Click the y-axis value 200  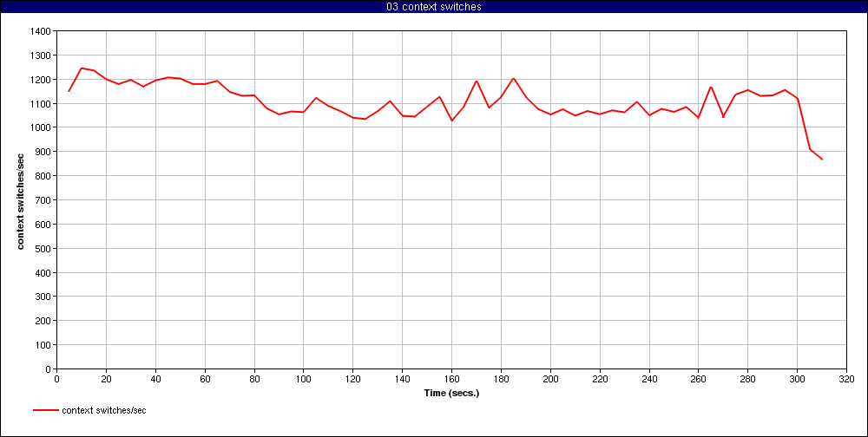43,321
